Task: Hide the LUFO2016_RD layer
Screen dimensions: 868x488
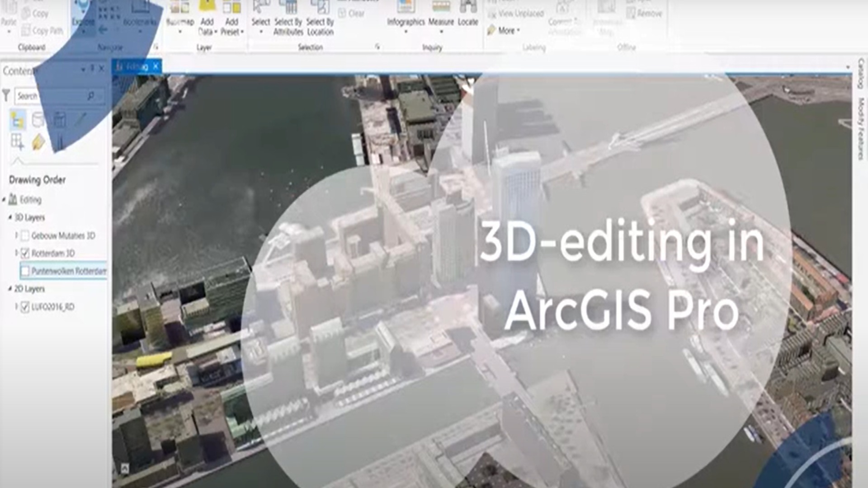Action: pyautogui.click(x=25, y=307)
